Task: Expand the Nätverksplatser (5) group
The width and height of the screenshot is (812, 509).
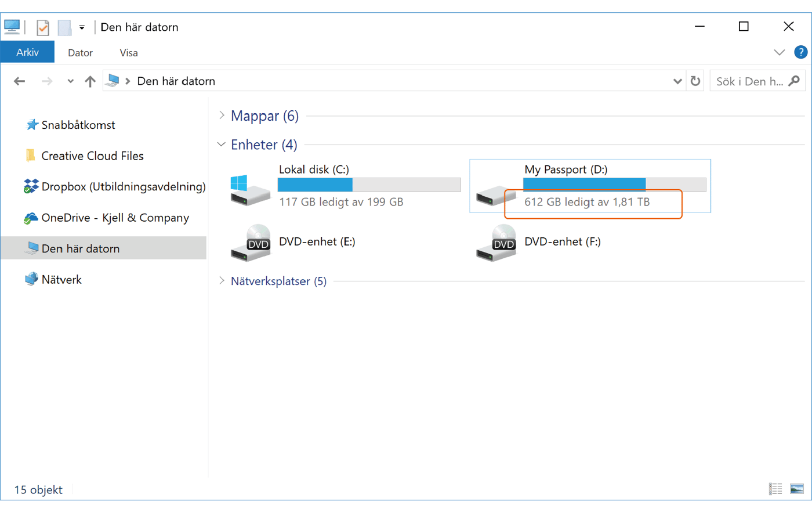Action: pos(222,281)
